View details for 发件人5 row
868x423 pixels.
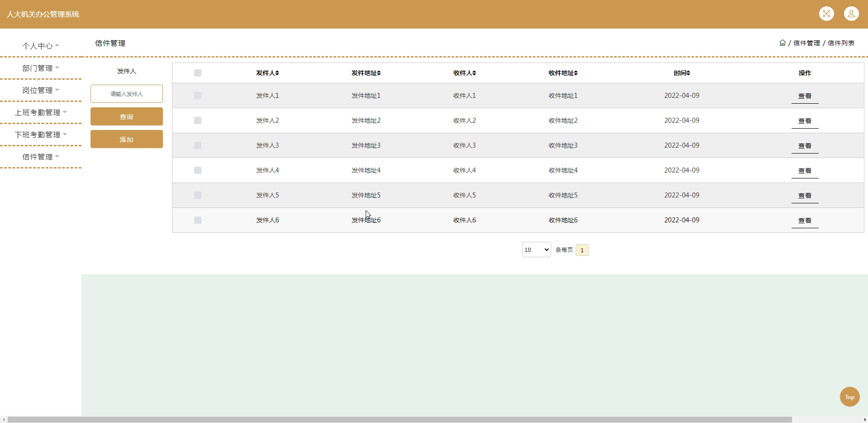tap(805, 196)
